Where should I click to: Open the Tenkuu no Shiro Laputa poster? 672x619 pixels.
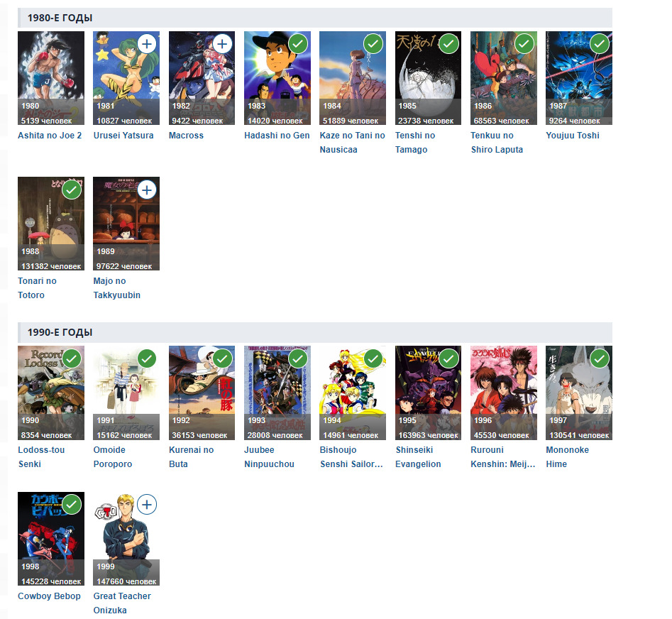504,78
